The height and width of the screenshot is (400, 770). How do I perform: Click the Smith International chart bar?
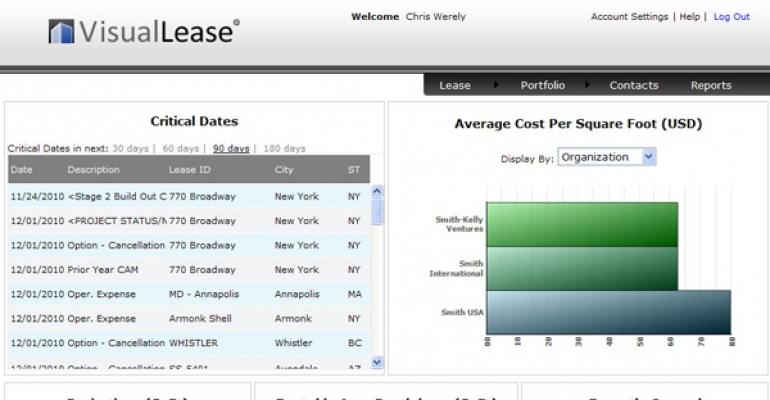coord(582,268)
